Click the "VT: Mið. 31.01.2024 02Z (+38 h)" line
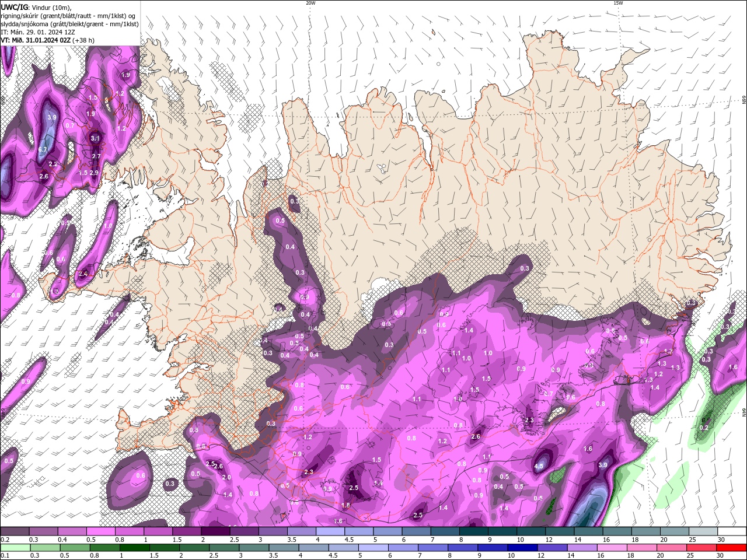Viewport: 747px width, 560px height. [x=48, y=40]
